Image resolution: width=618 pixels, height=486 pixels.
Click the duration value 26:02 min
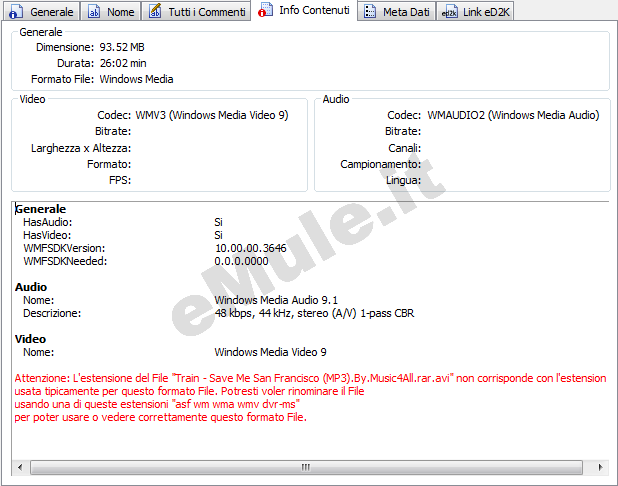tap(123, 63)
